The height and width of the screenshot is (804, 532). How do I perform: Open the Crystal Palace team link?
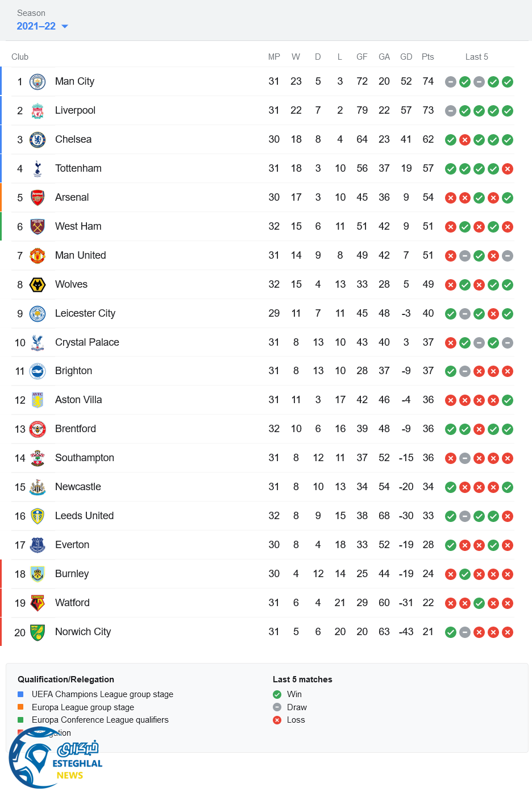click(x=87, y=342)
